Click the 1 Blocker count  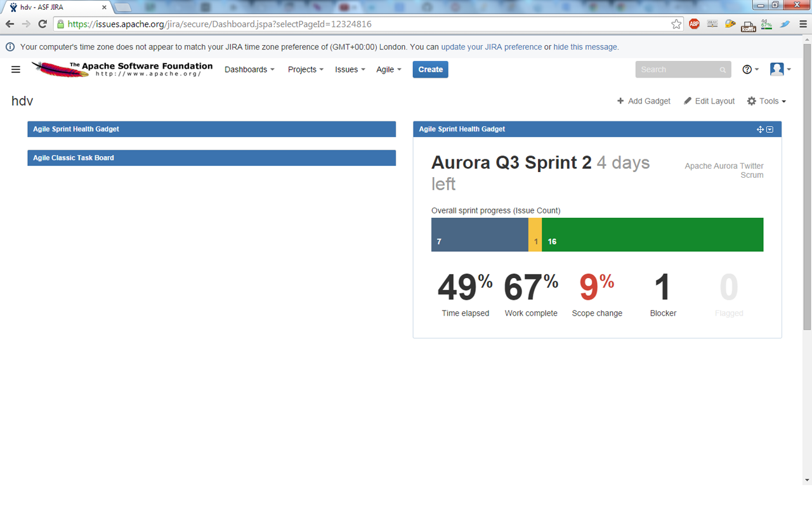[x=662, y=287]
